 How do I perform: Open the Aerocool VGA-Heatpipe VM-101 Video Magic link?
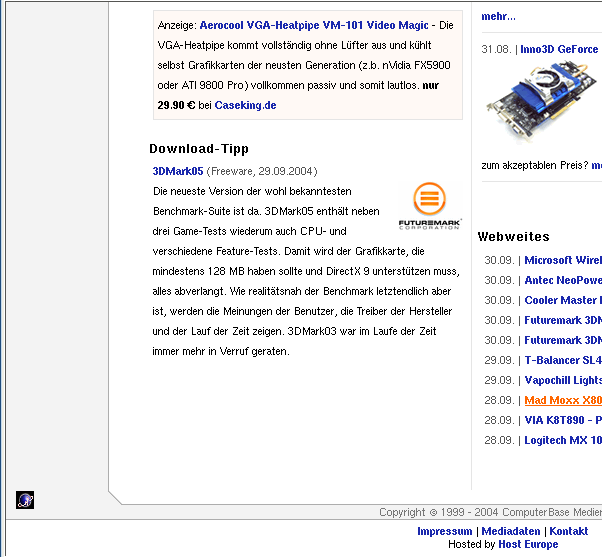coord(314,25)
